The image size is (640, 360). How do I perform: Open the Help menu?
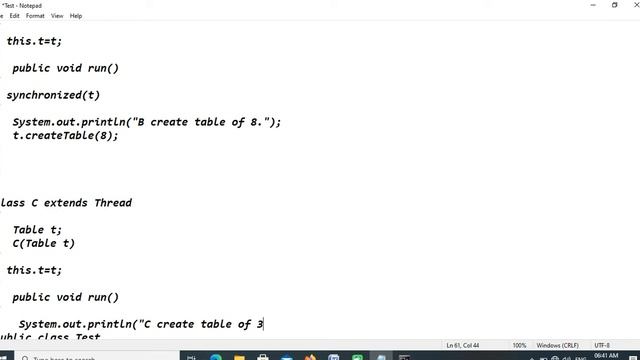click(x=76, y=16)
